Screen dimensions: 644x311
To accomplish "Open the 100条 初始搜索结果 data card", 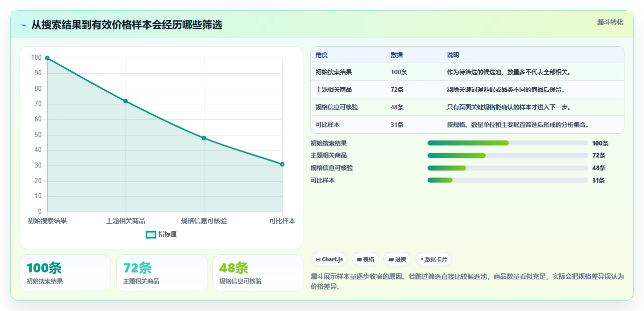I will coord(65,273).
